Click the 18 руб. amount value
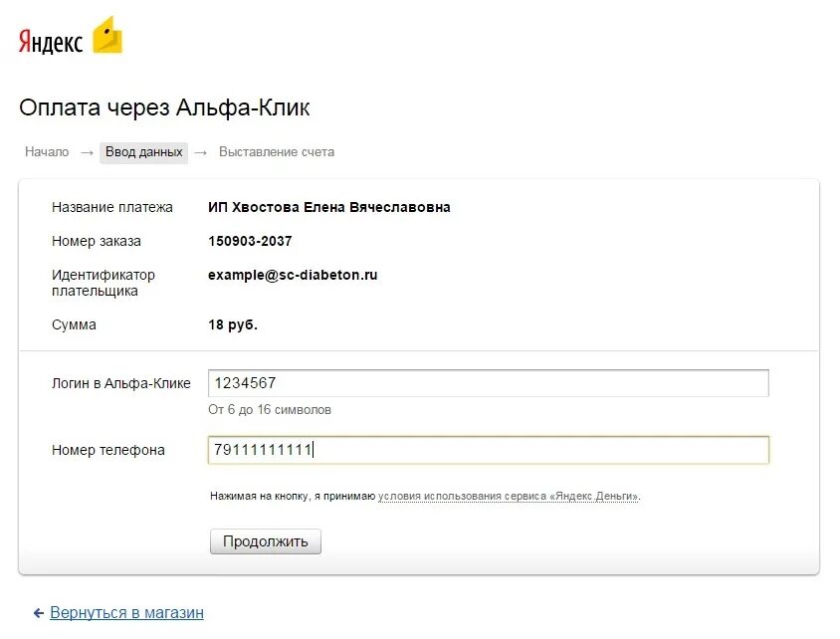This screenshot has width=840, height=639. click(x=233, y=324)
